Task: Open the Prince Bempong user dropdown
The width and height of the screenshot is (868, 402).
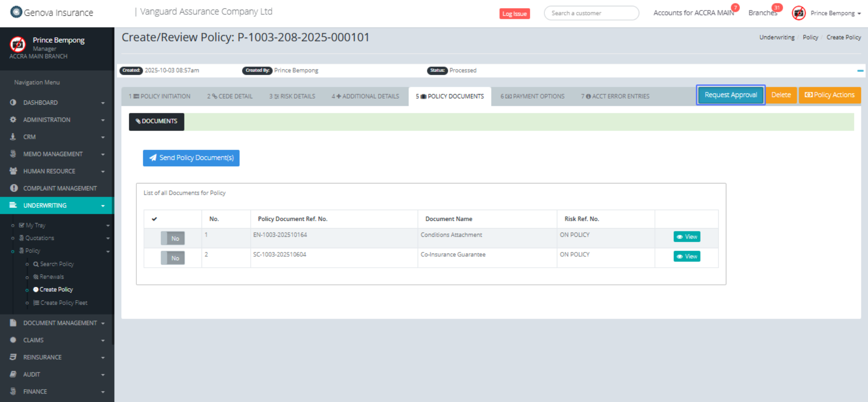Action: (x=836, y=13)
